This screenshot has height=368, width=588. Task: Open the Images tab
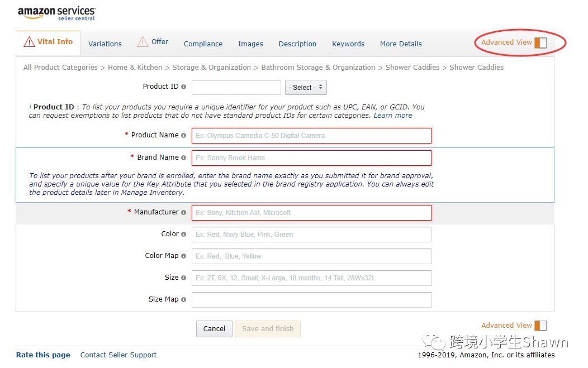coord(250,44)
